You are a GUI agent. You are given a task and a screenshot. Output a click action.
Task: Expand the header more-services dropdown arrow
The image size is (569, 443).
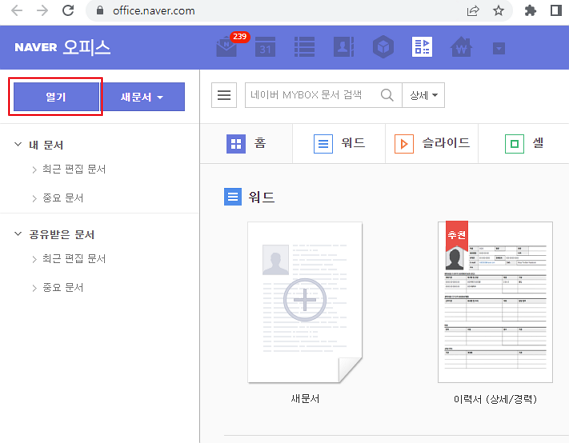tap(499, 48)
